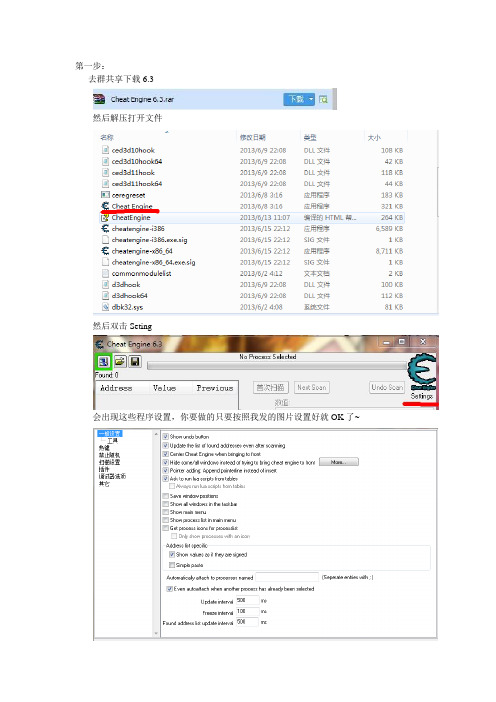Open the process list icon in Cheat Engine
Screen dimensions: 496x702
point(103,361)
